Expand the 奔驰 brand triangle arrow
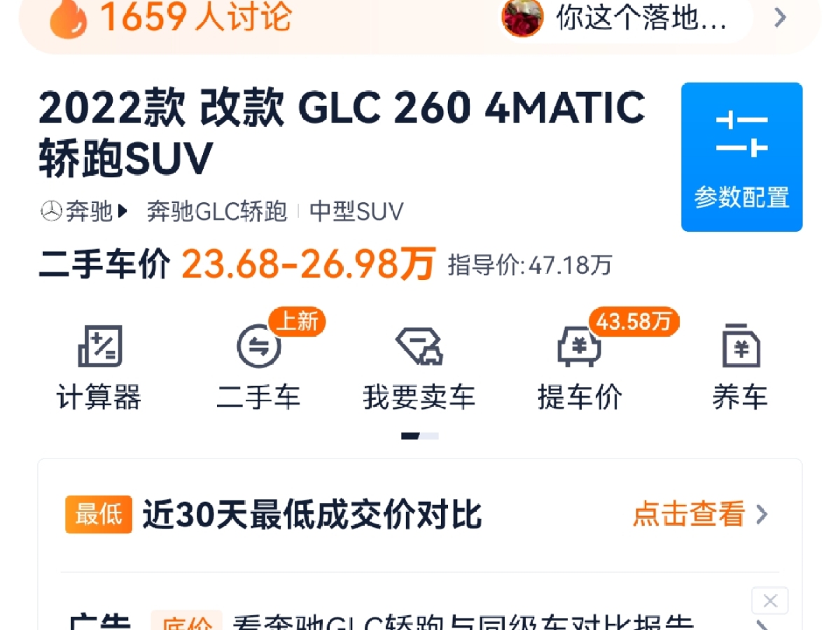 click(123, 211)
